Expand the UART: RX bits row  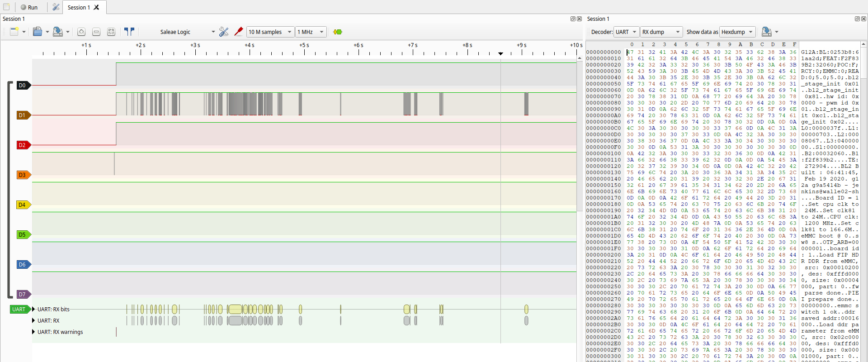pos(33,309)
